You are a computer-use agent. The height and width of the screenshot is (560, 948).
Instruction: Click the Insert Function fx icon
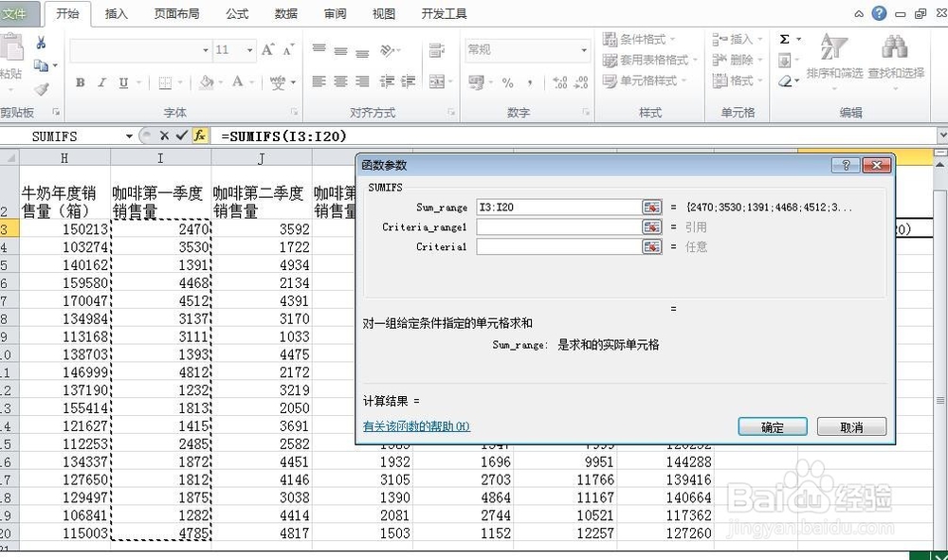coord(199,135)
